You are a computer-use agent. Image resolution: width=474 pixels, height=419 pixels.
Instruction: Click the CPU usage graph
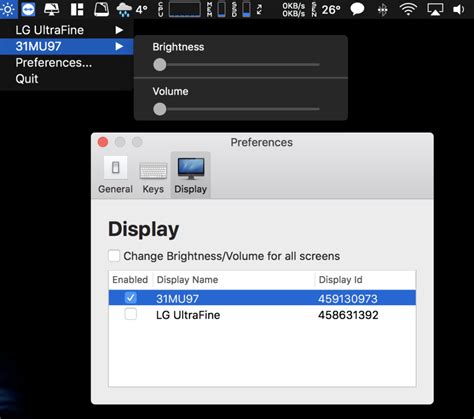coord(185,9)
